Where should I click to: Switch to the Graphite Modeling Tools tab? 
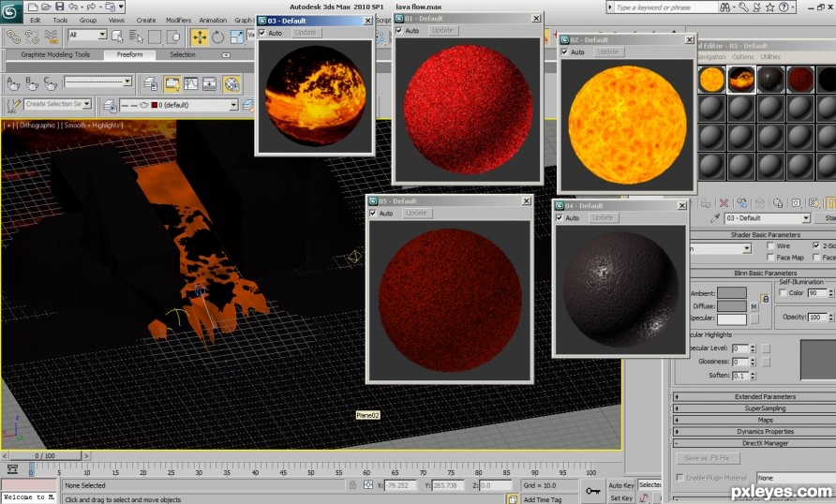coord(55,54)
